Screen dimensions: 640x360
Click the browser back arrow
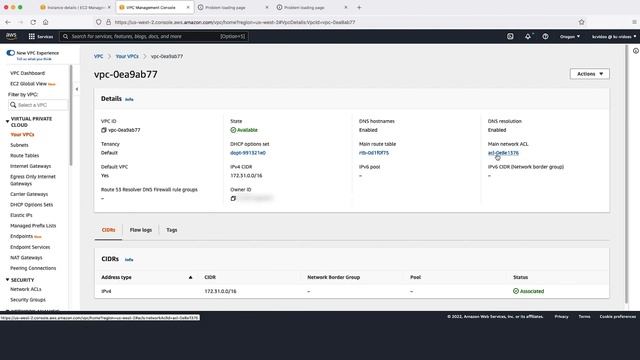[x=8, y=22]
